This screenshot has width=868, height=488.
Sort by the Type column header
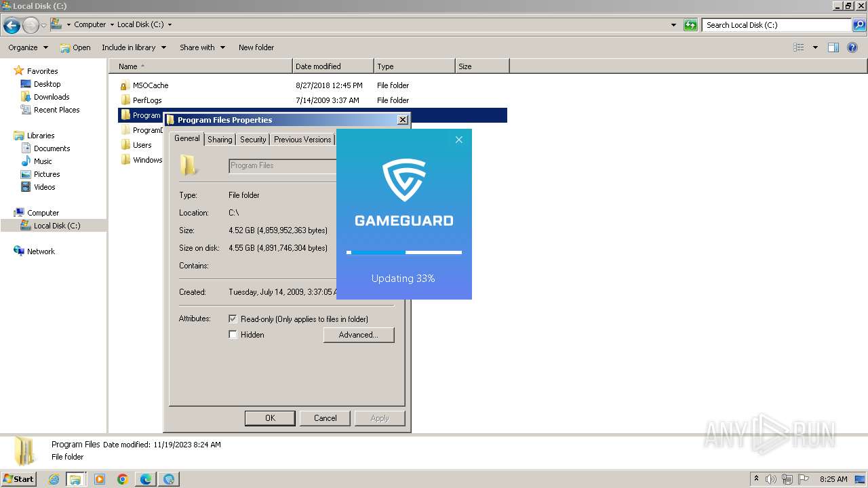click(414, 66)
